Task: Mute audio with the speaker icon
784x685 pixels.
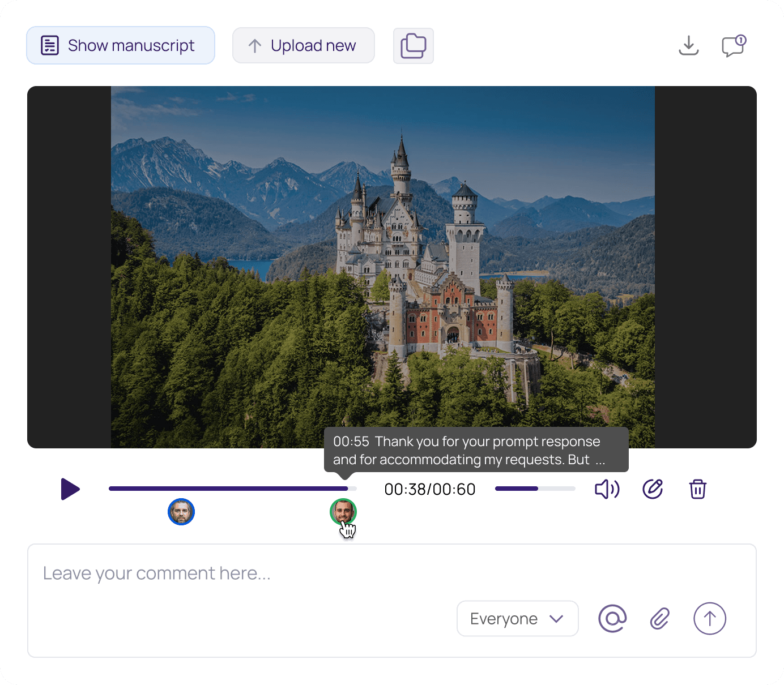Action: (x=607, y=489)
